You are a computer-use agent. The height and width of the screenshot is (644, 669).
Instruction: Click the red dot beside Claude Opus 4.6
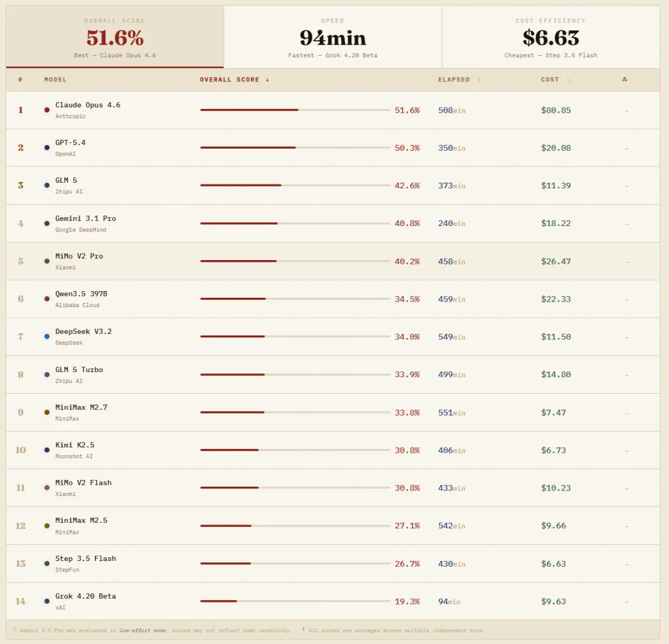47,110
